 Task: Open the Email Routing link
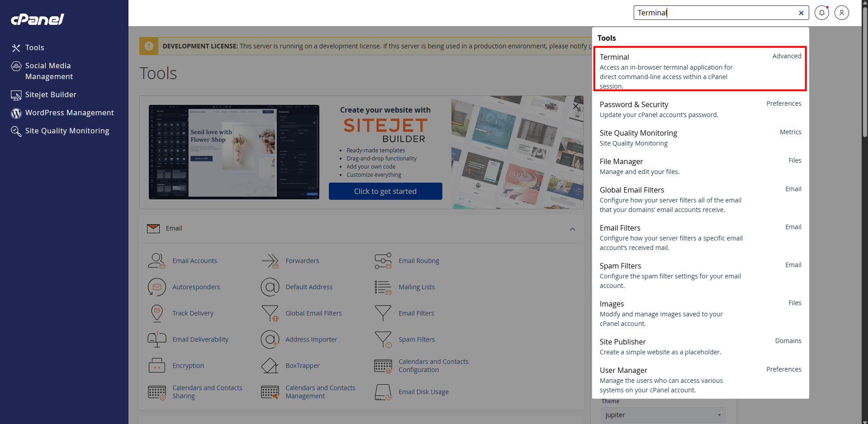(419, 261)
